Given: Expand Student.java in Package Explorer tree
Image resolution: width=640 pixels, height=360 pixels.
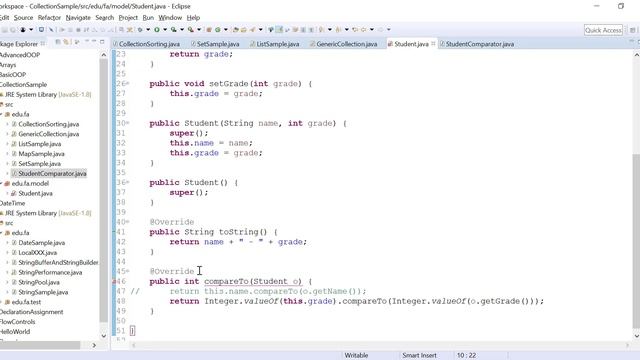Looking at the screenshot, I should tap(7, 193).
